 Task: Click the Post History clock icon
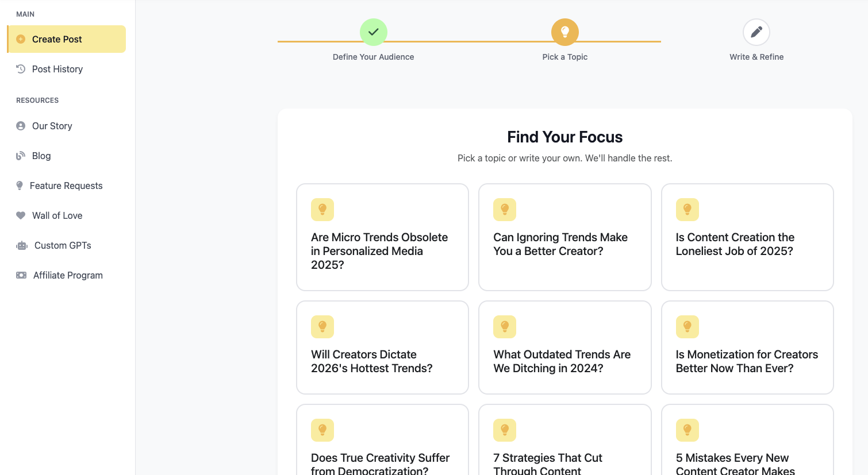click(x=21, y=69)
